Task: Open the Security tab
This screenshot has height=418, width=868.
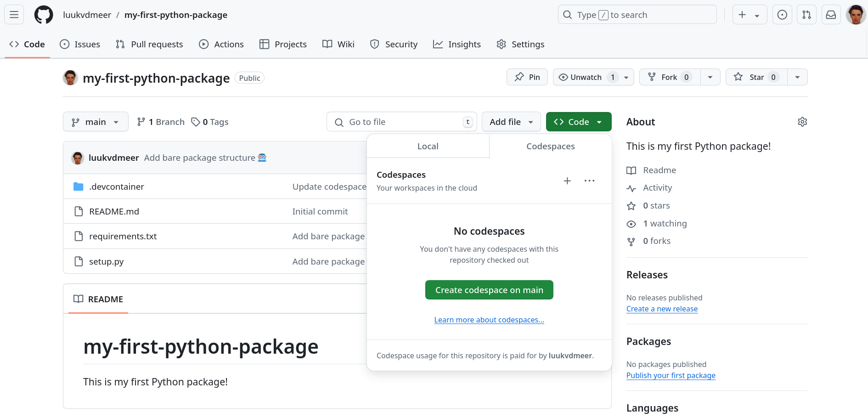Action: point(394,44)
